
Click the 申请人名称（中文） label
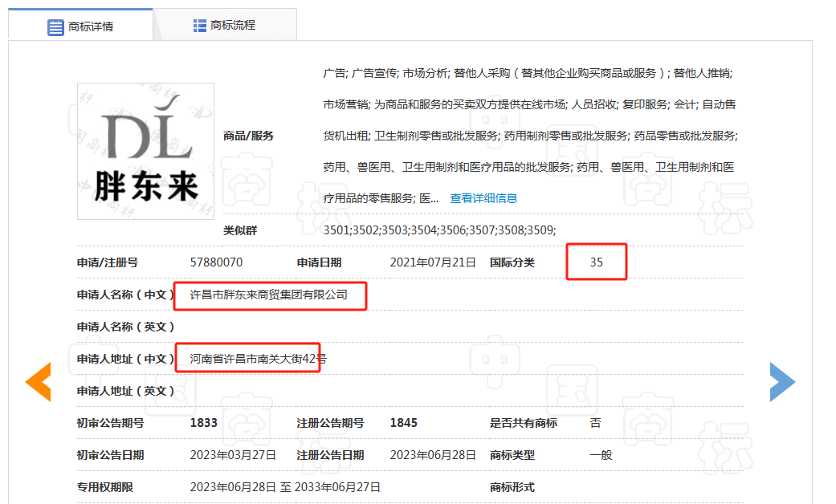(x=125, y=295)
